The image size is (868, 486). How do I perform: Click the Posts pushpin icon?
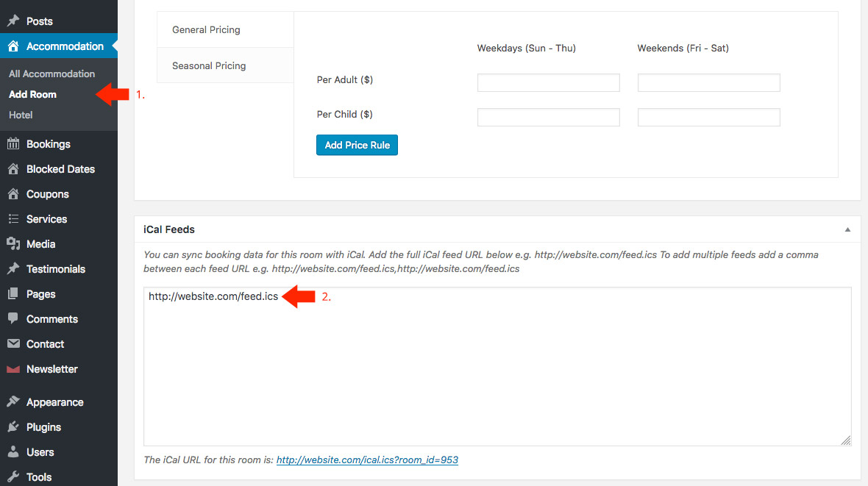click(x=13, y=21)
